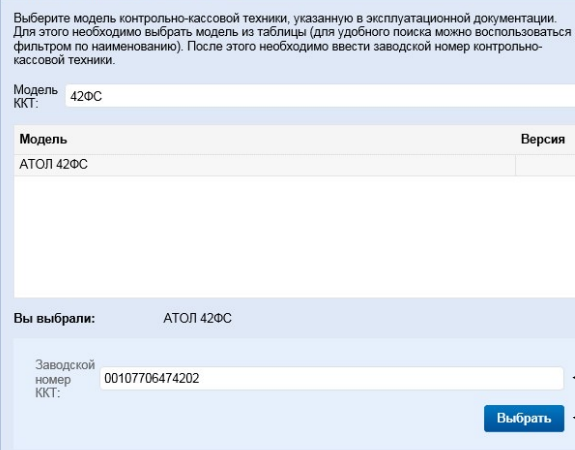This screenshot has width=575, height=450.
Task: Click the Модель ККТ filter input field
Action: (320, 96)
